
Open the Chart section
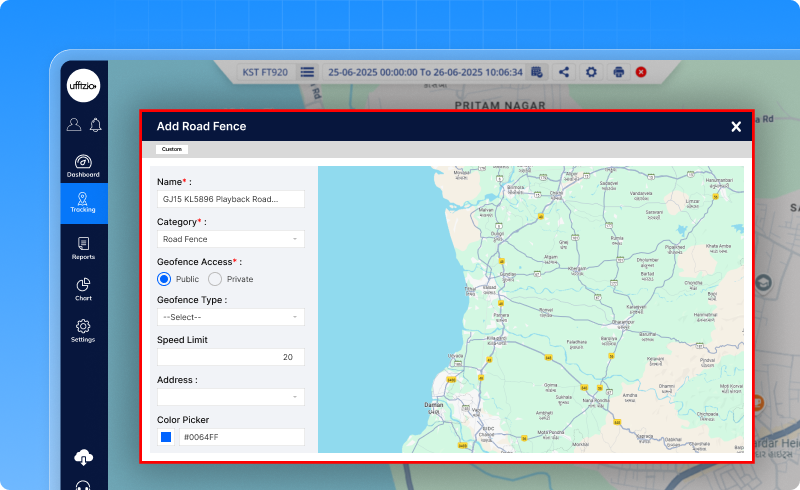tap(83, 289)
